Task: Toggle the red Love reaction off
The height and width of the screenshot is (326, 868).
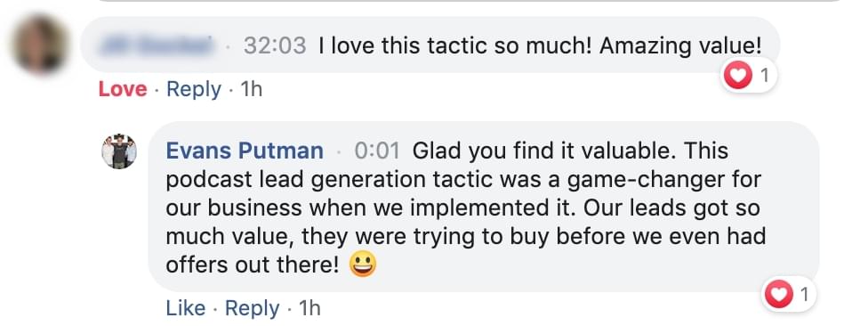Action: [x=123, y=89]
